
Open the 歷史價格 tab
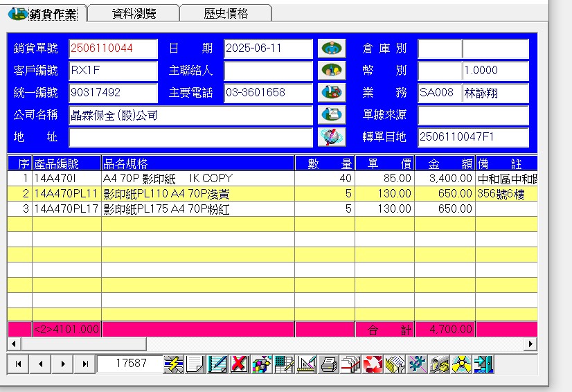pos(226,13)
